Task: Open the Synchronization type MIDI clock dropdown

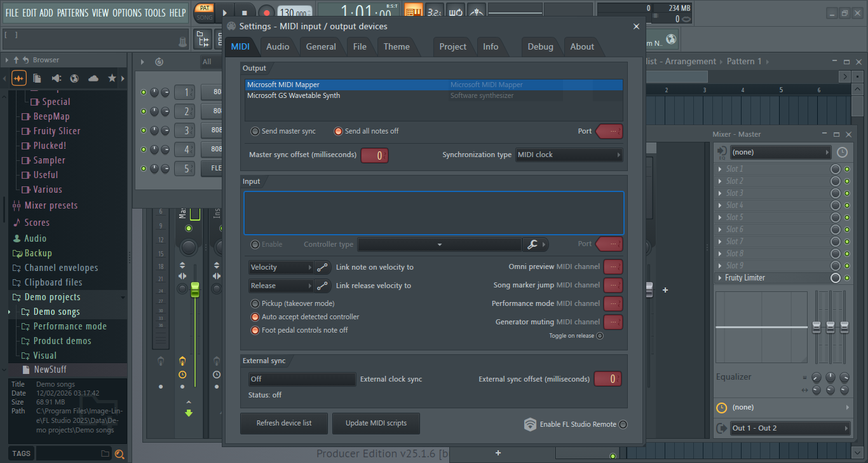Action: click(x=569, y=155)
